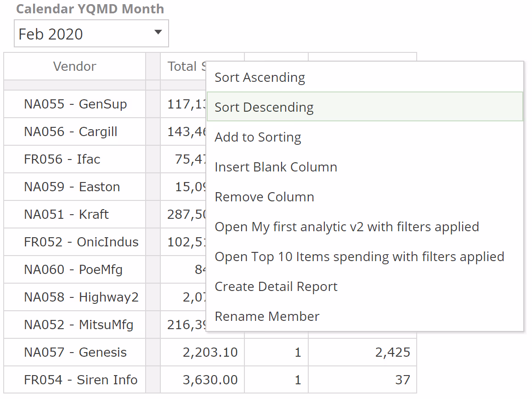Choose Sort Descending menu option
The image size is (532, 399).
point(264,108)
